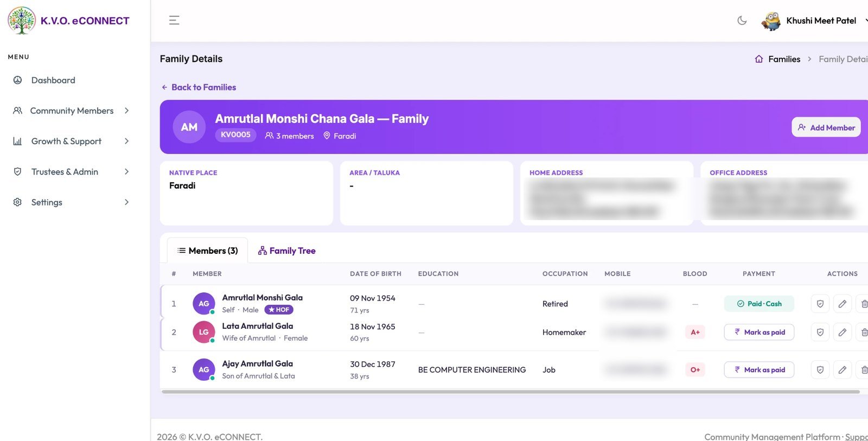Click the Trustees & Admin shield icon

click(x=17, y=171)
